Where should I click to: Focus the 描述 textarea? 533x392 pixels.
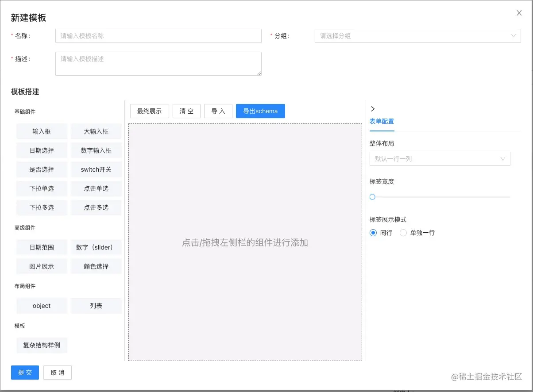pos(158,64)
